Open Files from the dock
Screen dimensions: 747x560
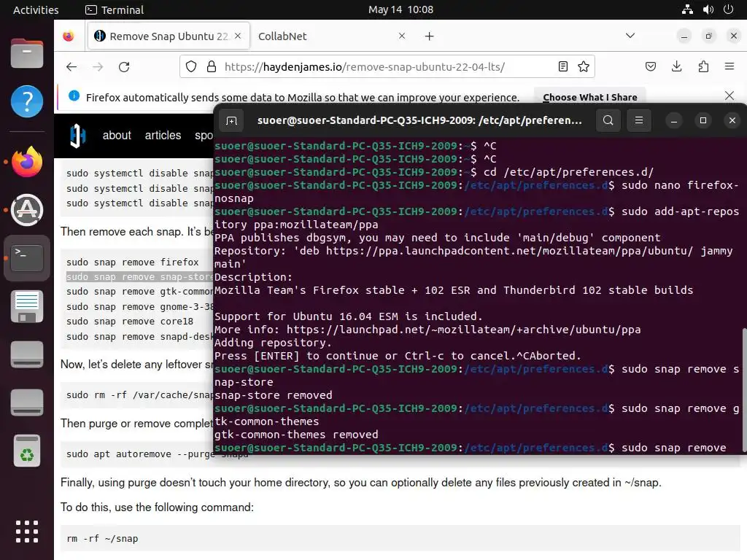pos(27,52)
